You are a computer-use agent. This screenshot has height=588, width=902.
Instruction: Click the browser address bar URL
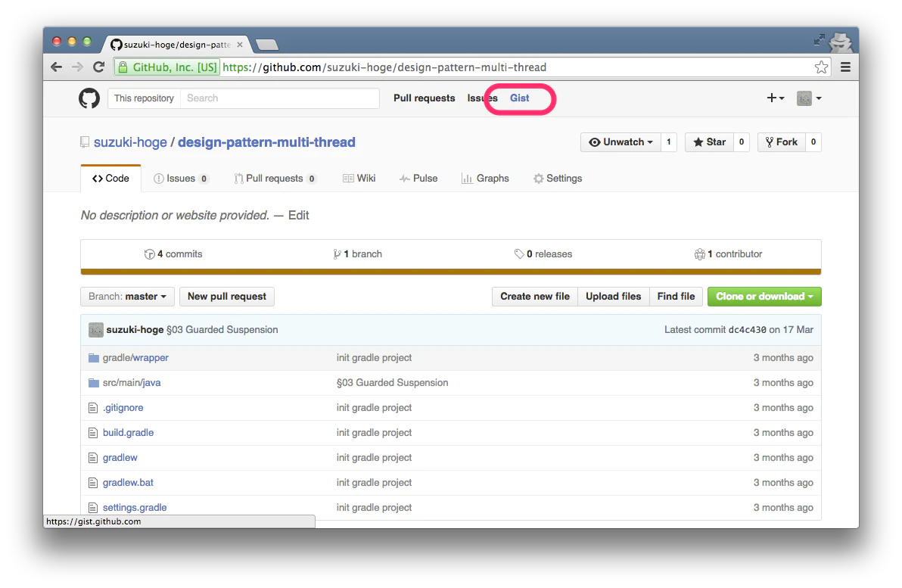point(384,67)
